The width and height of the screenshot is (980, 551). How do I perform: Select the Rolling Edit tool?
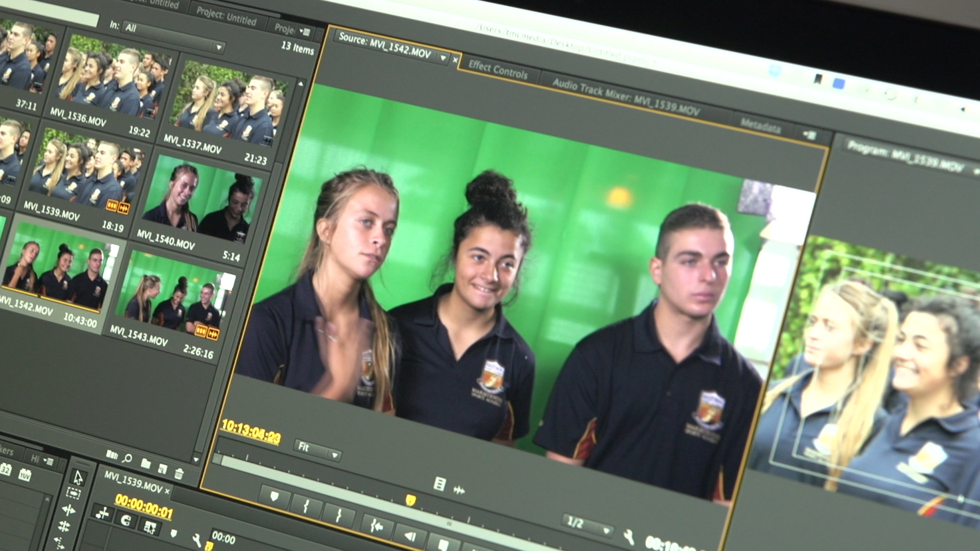pos(64,526)
